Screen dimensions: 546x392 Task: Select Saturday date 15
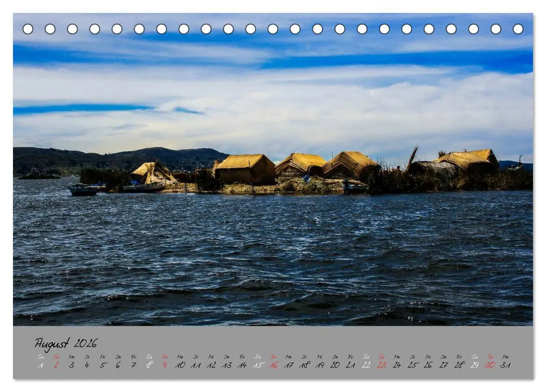click(258, 365)
